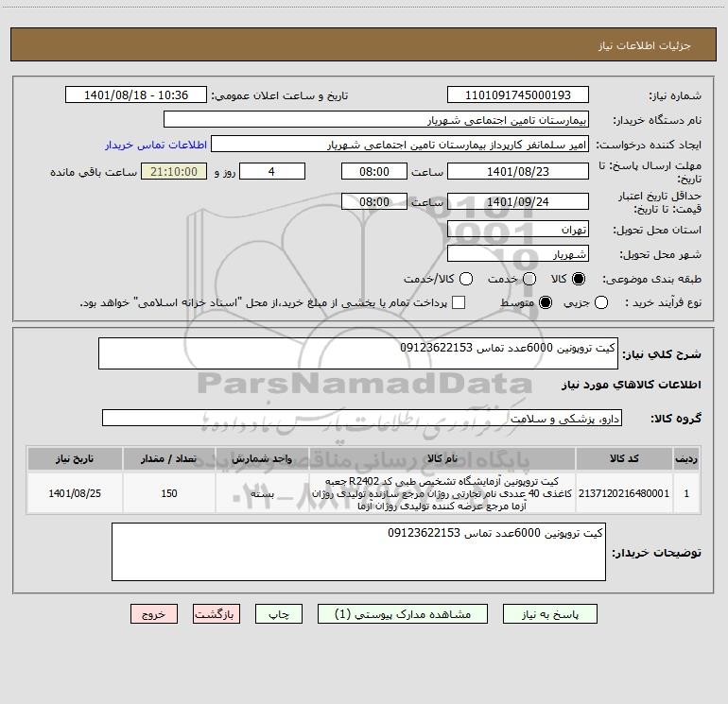Select the خدمت radio button
The image size is (728, 704).
[x=529, y=279]
